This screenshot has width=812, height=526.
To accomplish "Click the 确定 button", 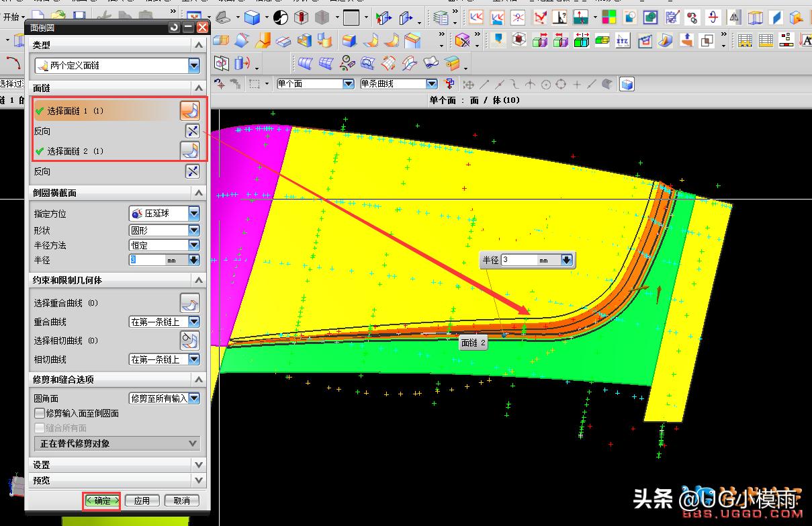I will [x=102, y=500].
